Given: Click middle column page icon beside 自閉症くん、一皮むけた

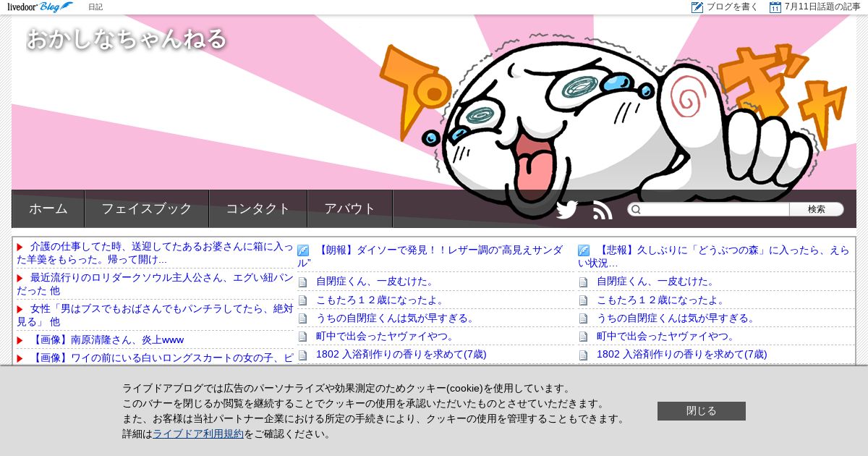Looking at the screenshot, I should point(302,282).
